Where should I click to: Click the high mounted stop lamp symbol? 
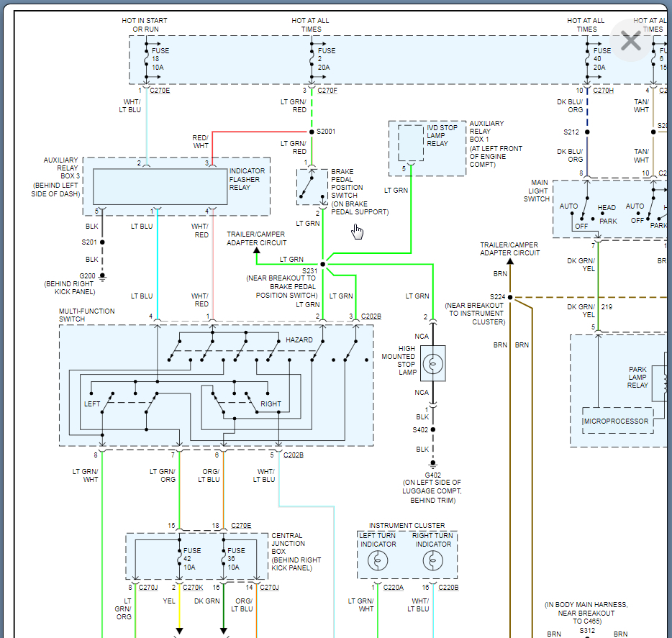click(x=433, y=362)
